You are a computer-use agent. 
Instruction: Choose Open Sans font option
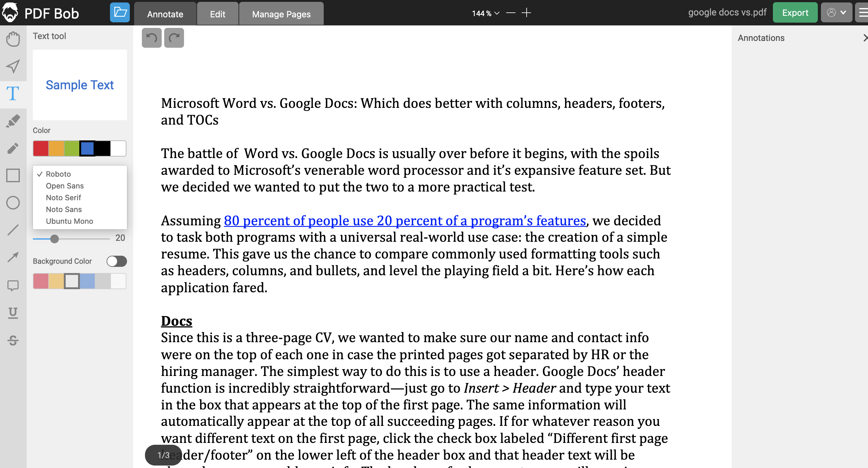[x=80, y=186]
